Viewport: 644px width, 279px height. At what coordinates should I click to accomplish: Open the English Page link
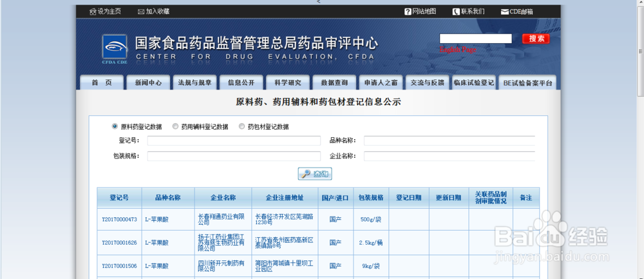[458, 50]
